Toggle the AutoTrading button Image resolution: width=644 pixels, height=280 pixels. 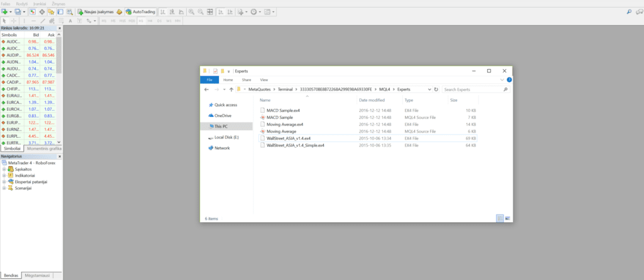pyautogui.click(x=140, y=12)
